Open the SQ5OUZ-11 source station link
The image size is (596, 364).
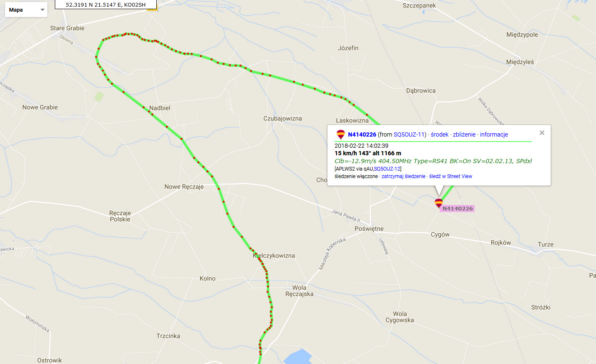[409, 134]
